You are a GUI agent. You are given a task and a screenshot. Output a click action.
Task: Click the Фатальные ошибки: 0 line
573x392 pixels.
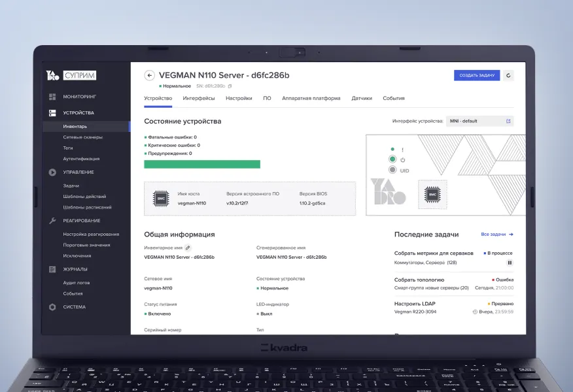171,137
